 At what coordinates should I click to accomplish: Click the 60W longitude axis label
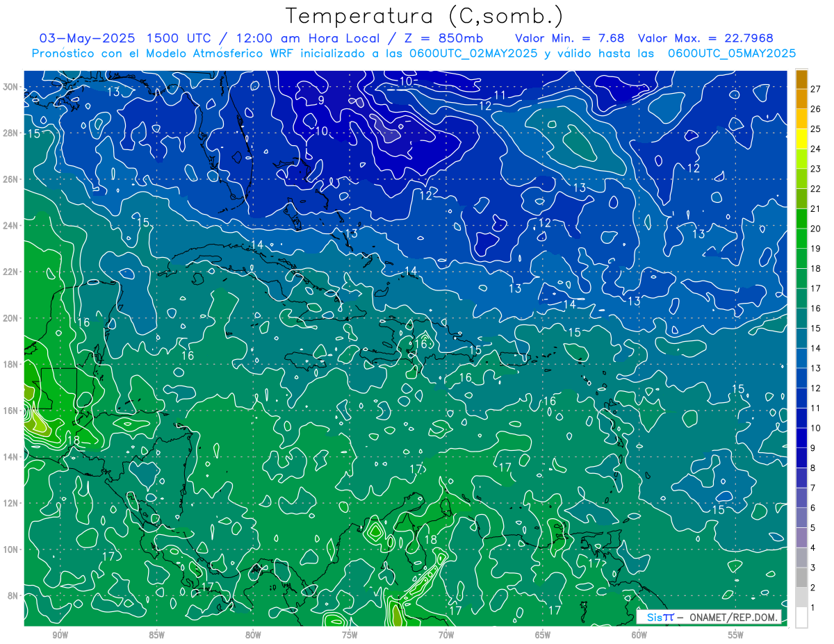pyautogui.click(x=639, y=636)
